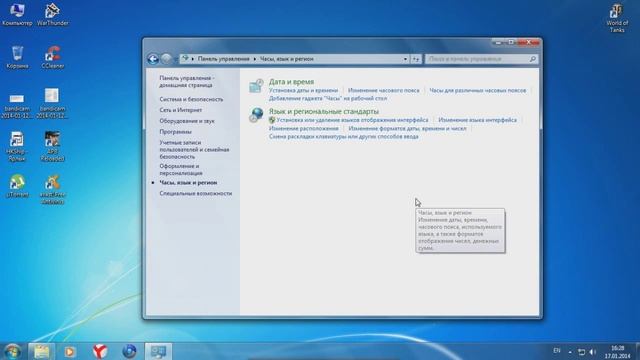
Task: Open the media player taskbar icon
Action: pyautogui.click(x=69, y=351)
